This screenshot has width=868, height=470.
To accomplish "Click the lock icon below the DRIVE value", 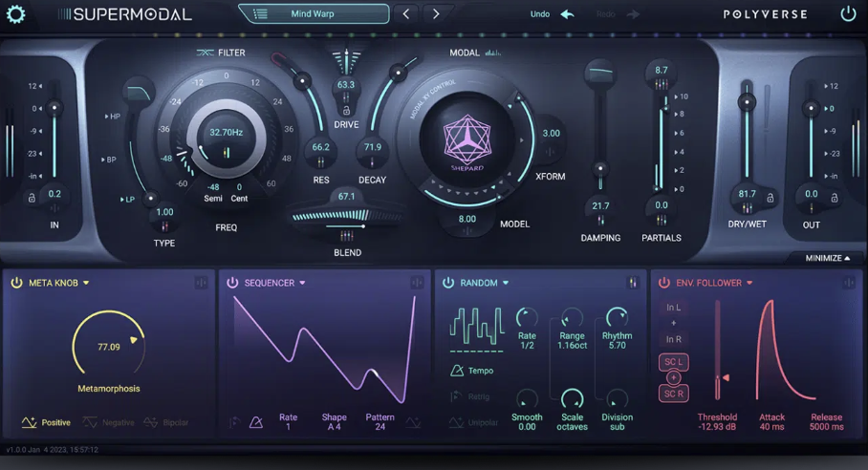I will click(346, 111).
